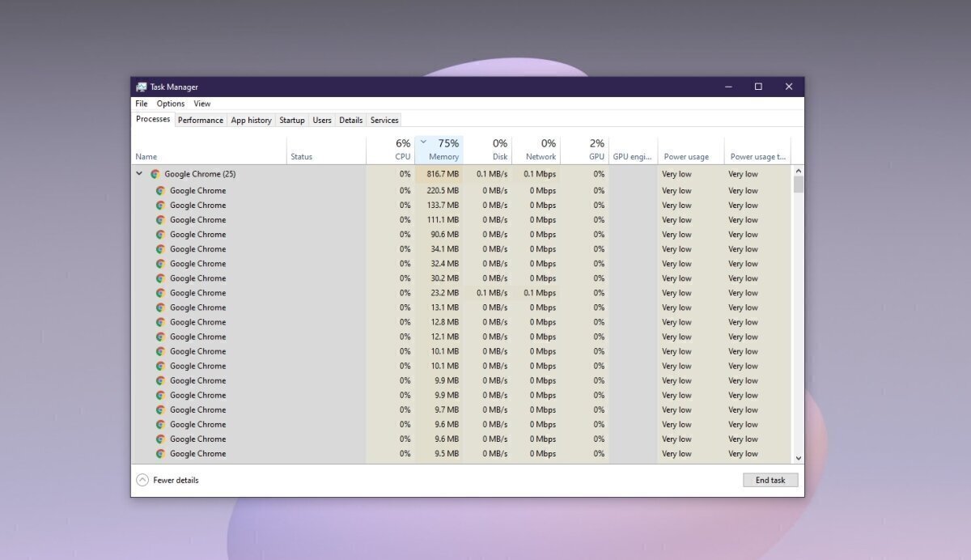
Task: Select the Chrome process using 111.1 MB
Action: pyautogui.click(x=198, y=220)
